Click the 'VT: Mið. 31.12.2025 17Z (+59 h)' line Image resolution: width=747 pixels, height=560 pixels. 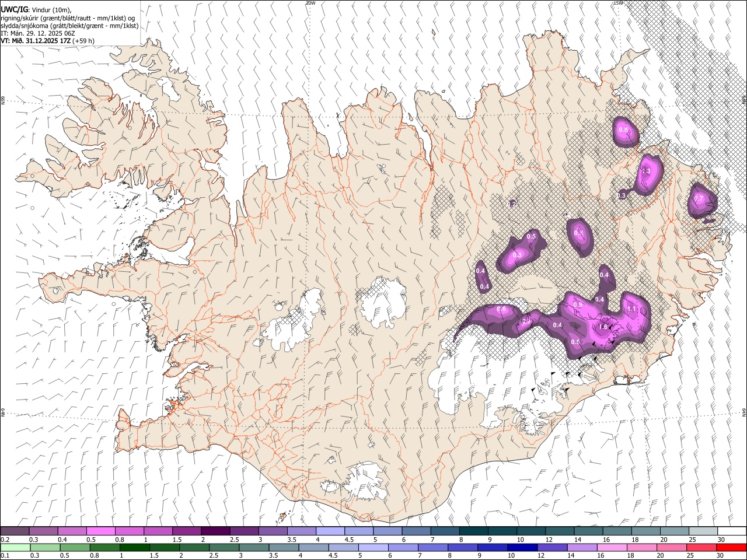pos(48,41)
